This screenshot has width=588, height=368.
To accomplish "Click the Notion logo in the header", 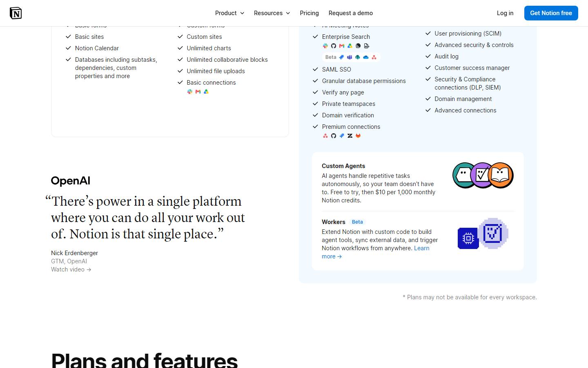I will pos(16,13).
